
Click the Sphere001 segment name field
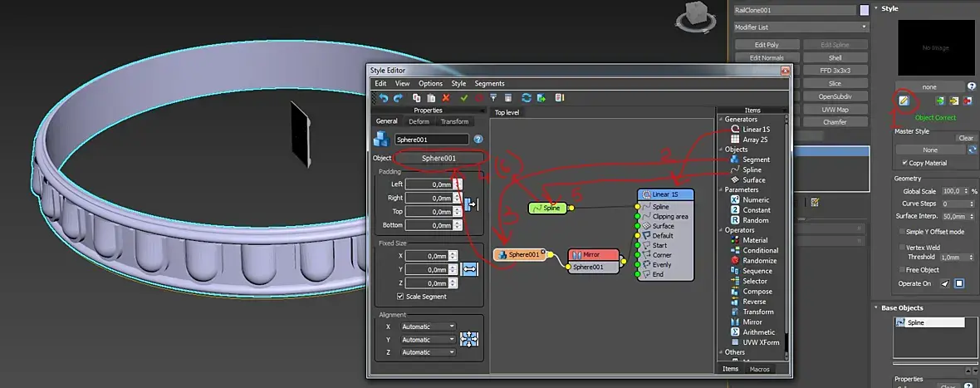(431, 140)
